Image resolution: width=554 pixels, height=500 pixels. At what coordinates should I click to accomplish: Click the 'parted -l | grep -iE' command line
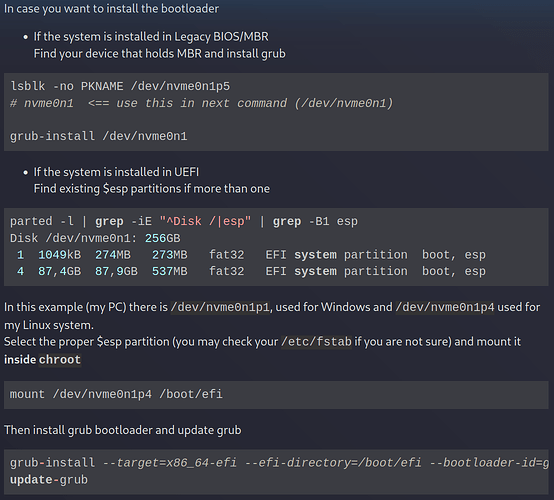coord(184,222)
